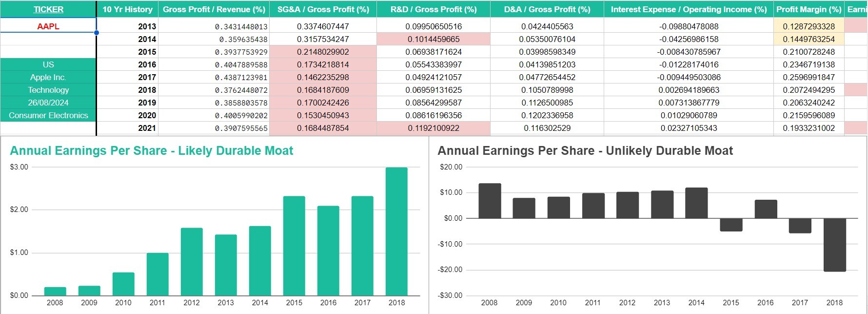Select the pink-highlighted 0.1014459665 R&D cell
The width and height of the screenshot is (868, 314).
tap(434, 39)
